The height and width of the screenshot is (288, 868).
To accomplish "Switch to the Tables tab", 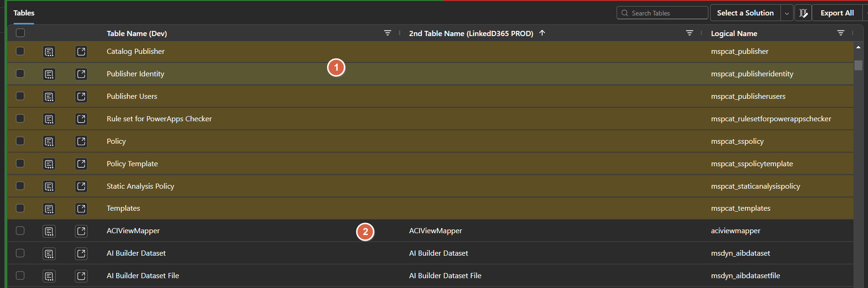I will (x=24, y=13).
